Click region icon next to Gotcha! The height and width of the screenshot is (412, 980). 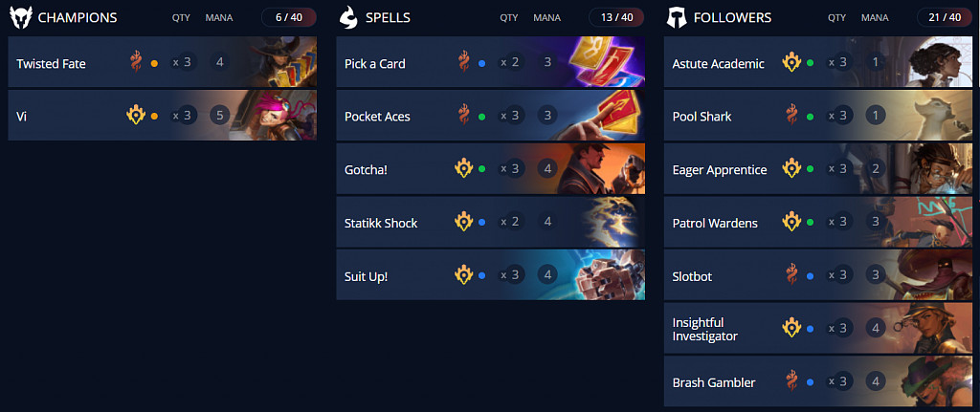click(464, 169)
